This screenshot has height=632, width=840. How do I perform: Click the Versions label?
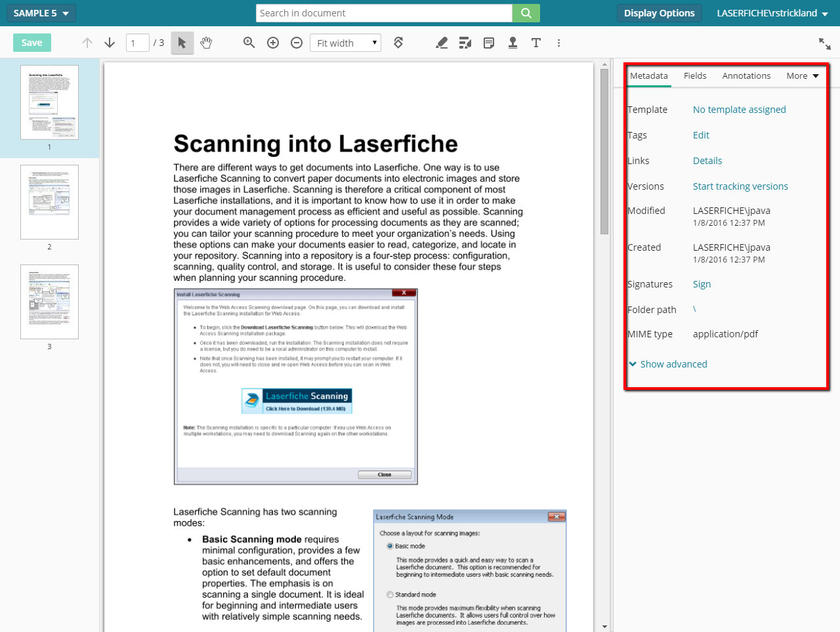tap(646, 186)
